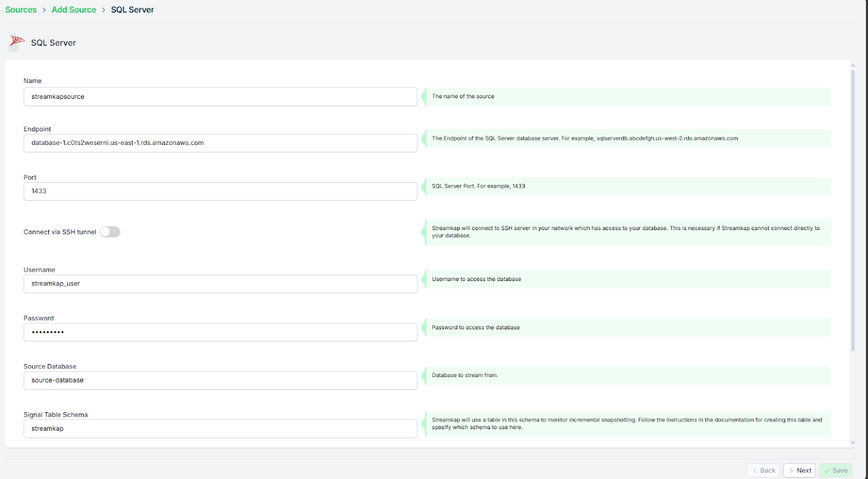
Task: Click the SSH tunnel explanation help text
Action: (x=626, y=232)
